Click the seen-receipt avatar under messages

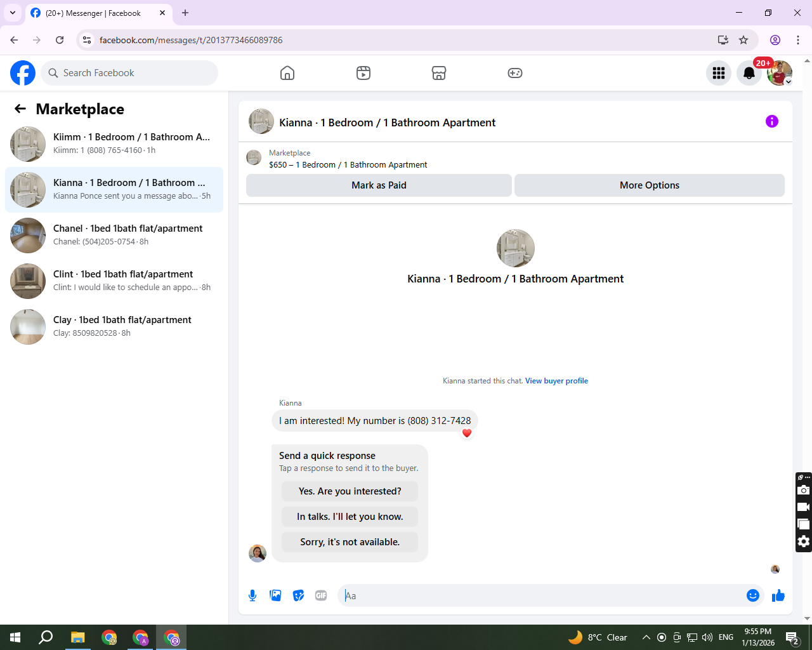775,569
